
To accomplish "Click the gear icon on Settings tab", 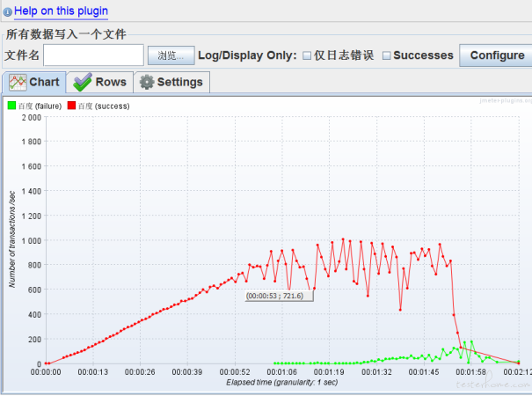I will coord(147,82).
